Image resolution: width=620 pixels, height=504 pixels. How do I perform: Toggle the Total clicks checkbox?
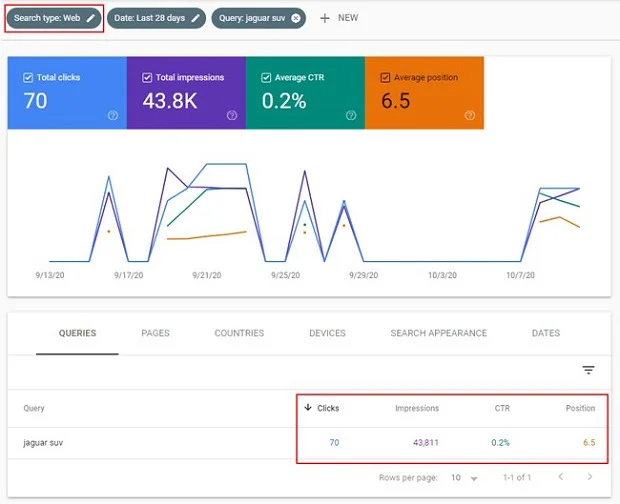pos(28,77)
